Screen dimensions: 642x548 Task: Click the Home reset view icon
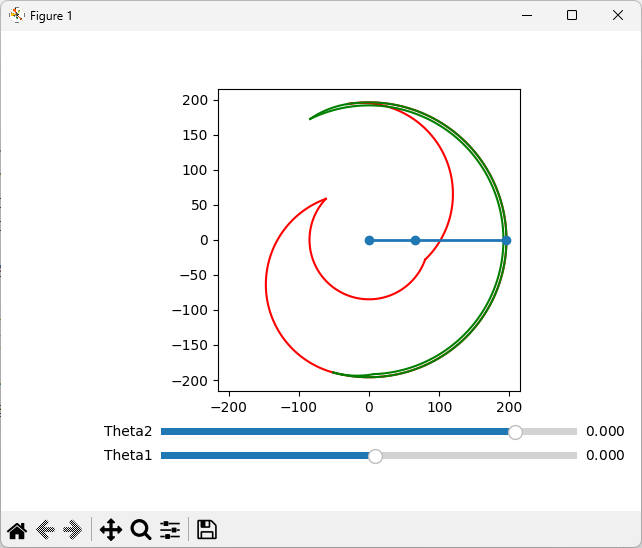click(x=17, y=530)
